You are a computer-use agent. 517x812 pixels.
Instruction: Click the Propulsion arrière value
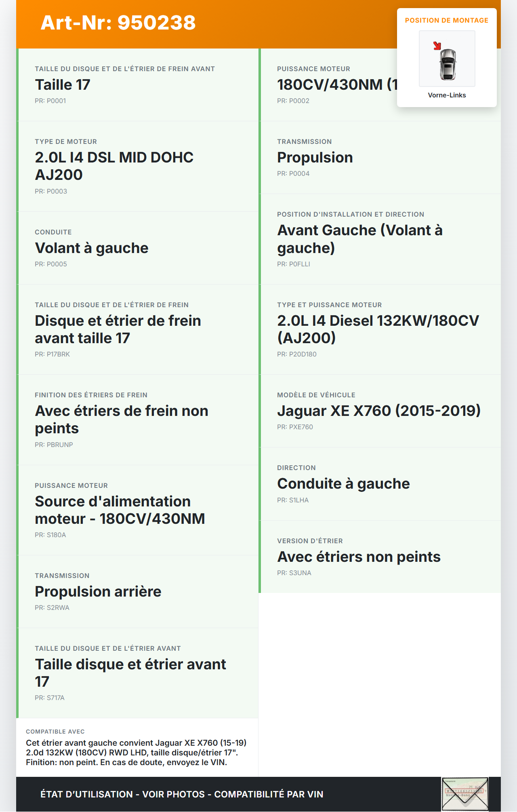pos(98,592)
